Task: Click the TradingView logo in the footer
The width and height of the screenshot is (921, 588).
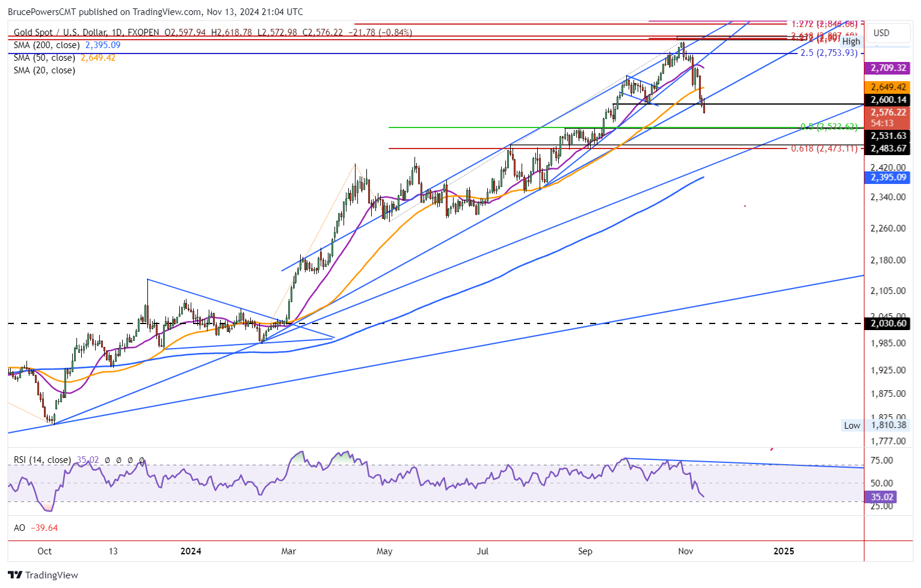Action: click(42, 575)
